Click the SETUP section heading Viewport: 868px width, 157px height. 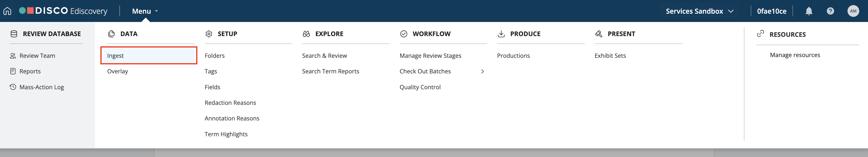tap(227, 34)
